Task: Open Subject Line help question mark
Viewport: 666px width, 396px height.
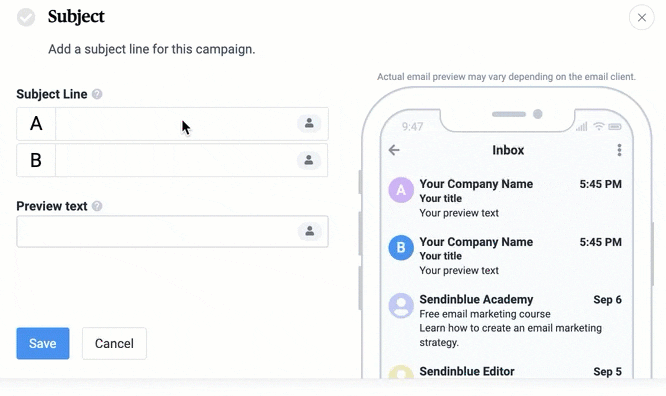Action: (97, 94)
